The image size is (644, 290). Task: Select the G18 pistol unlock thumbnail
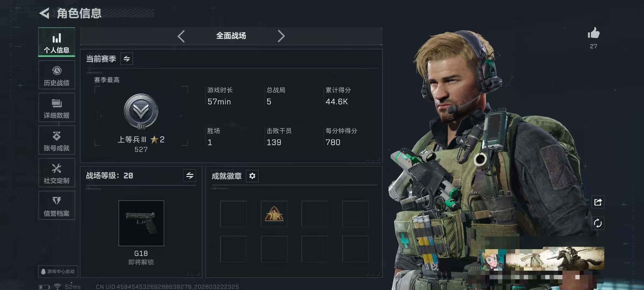click(141, 223)
